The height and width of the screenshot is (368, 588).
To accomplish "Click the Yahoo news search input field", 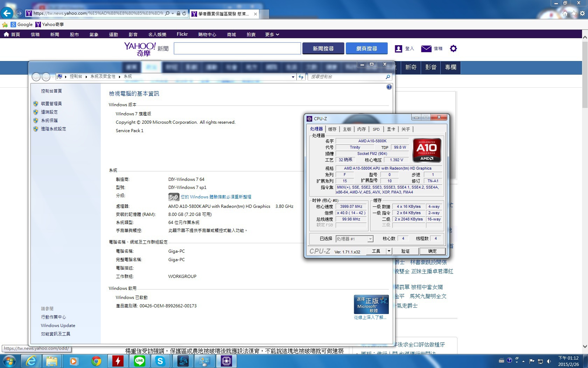I will coord(237,49).
